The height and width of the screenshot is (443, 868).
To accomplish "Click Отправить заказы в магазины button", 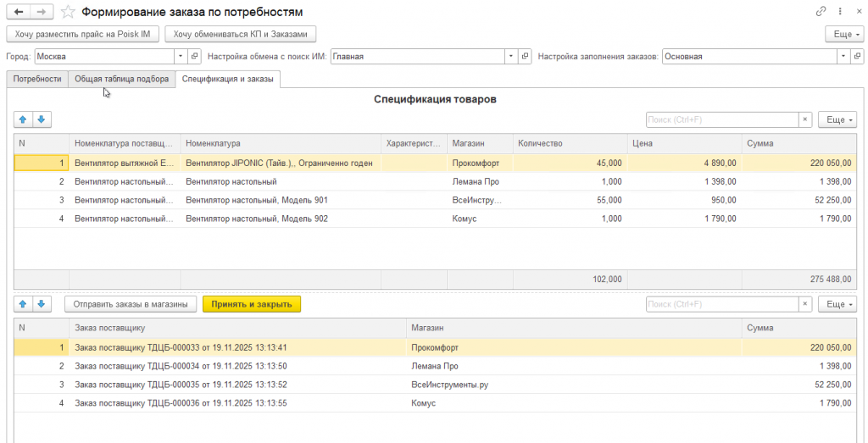I will [131, 303].
